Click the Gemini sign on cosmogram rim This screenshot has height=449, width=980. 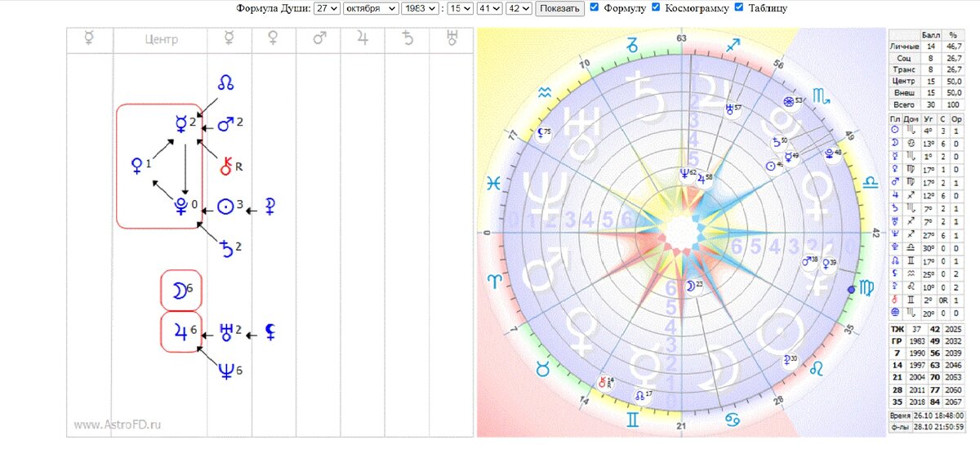(633, 420)
